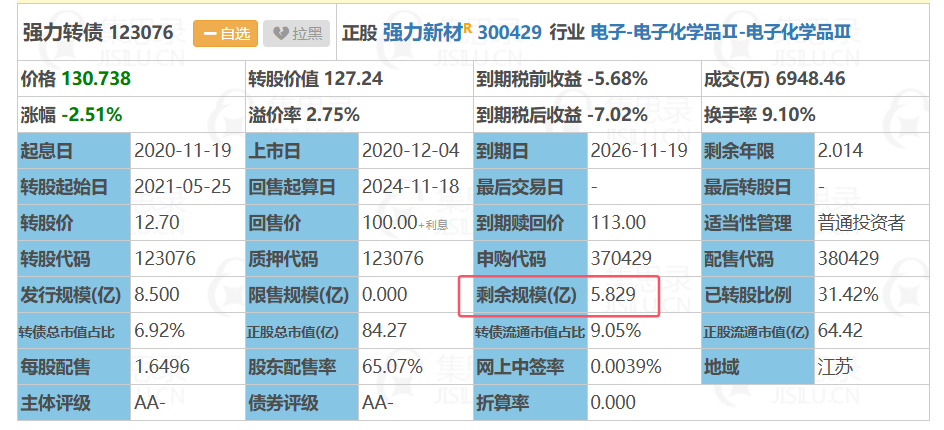Click the 已转股比例 31.42% value
The width and height of the screenshot is (944, 430).
848,294
